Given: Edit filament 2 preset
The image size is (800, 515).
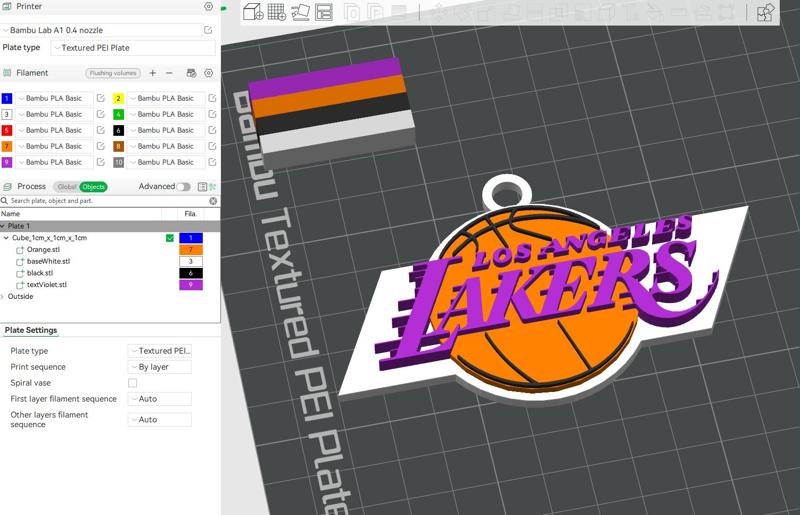Looking at the screenshot, I should (x=212, y=98).
